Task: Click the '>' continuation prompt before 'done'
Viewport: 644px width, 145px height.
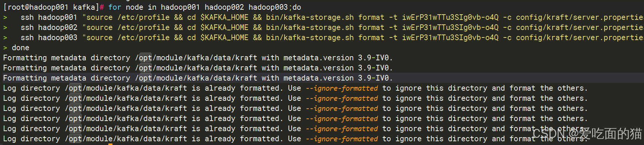Action: tap(5, 48)
